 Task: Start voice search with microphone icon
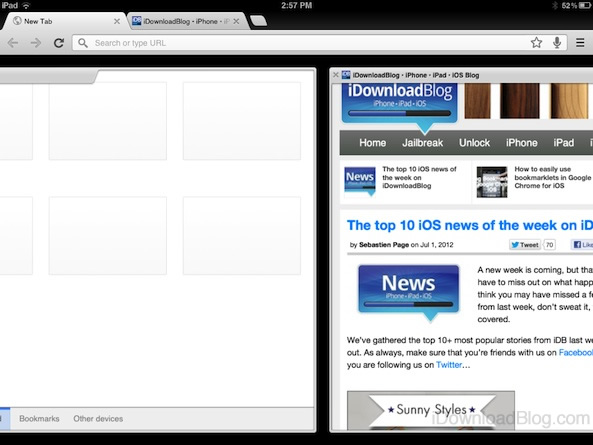click(x=557, y=43)
